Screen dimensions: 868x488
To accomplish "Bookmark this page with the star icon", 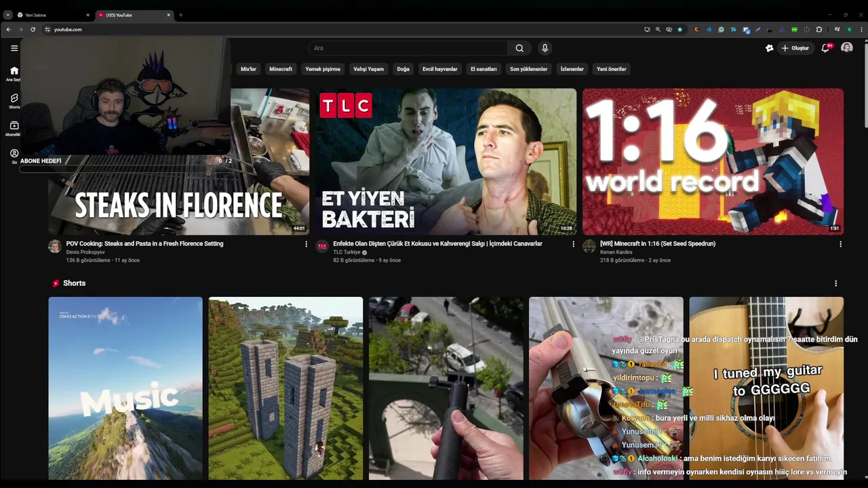I will [679, 30].
